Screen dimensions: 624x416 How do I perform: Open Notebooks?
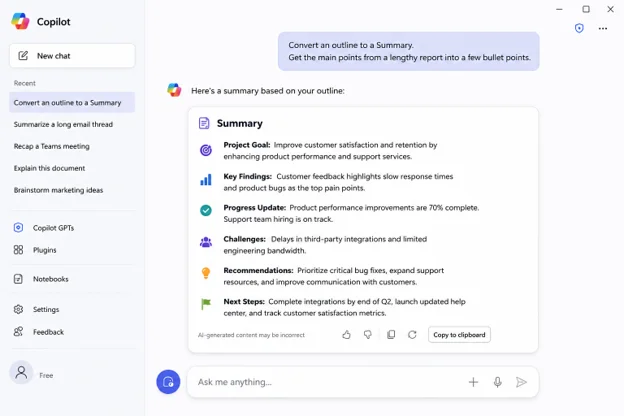pos(41,279)
